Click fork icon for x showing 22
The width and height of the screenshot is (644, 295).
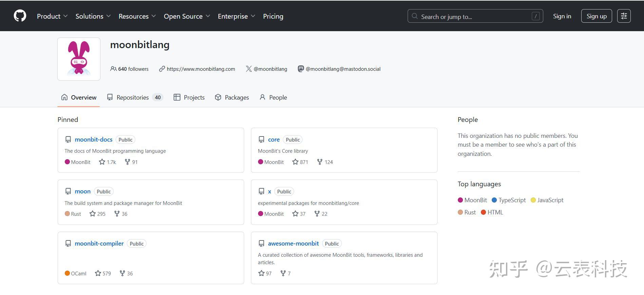pos(317,214)
